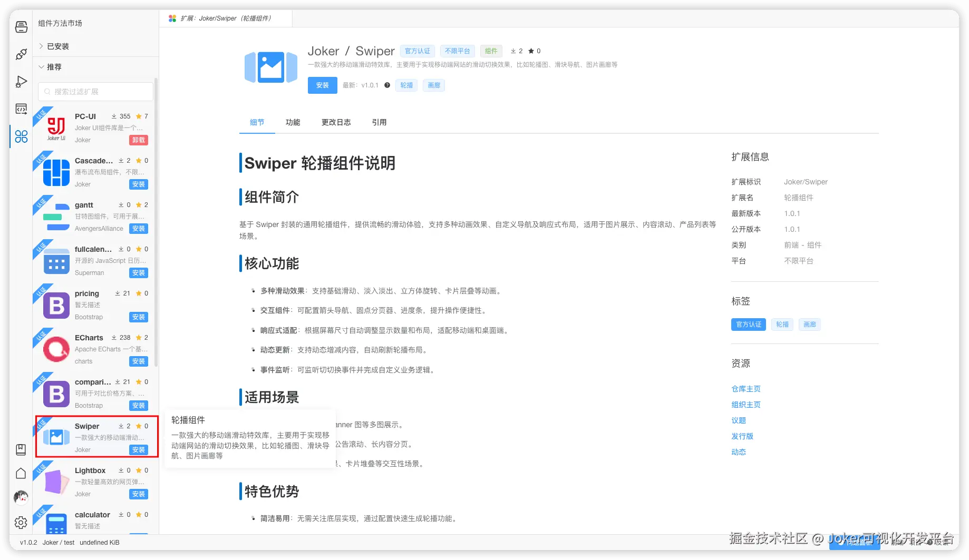Install the Cascade extension from the list

(139, 184)
